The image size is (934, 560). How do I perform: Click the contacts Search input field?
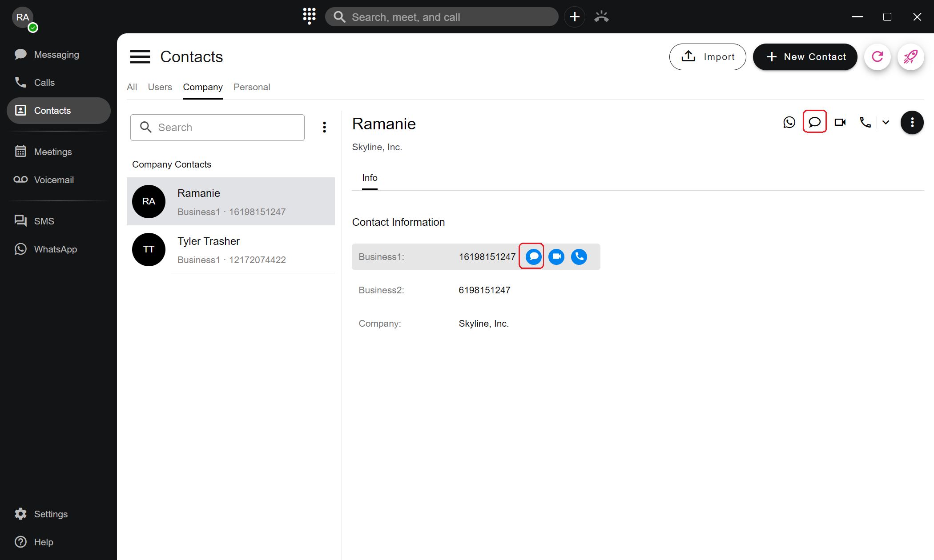[217, 128]
